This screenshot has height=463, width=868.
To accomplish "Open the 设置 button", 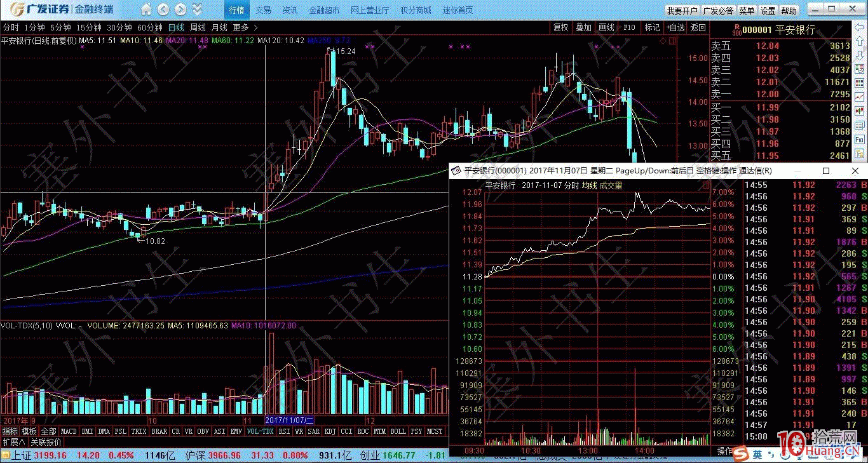I will click(x=768, y=11).
